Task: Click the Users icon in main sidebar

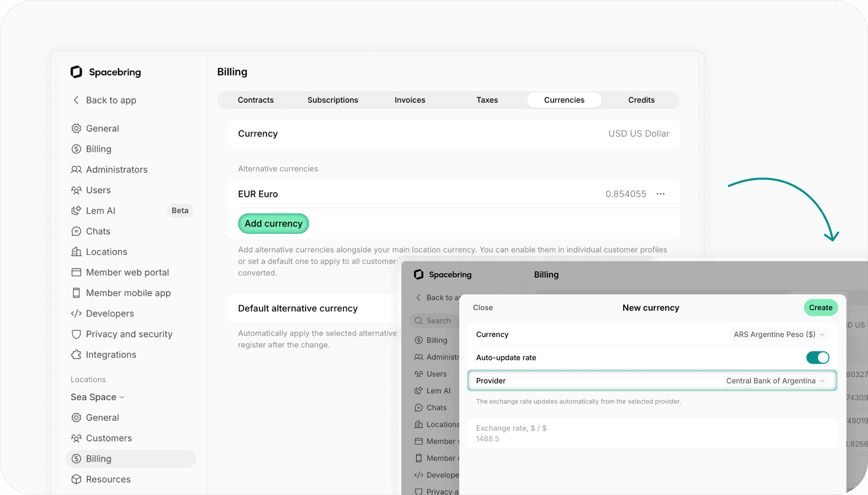Action: (76, 190)
